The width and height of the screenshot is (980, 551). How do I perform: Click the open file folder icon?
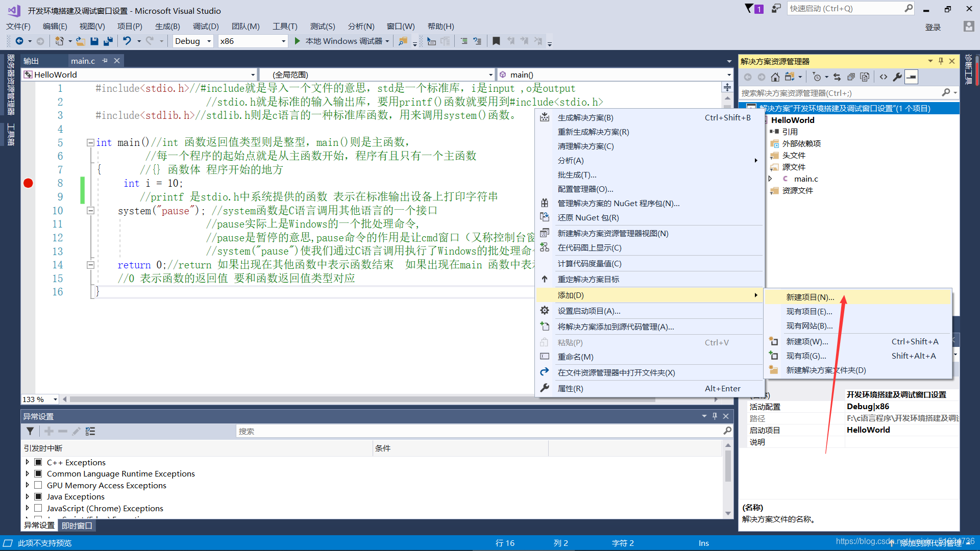[80, 41]
